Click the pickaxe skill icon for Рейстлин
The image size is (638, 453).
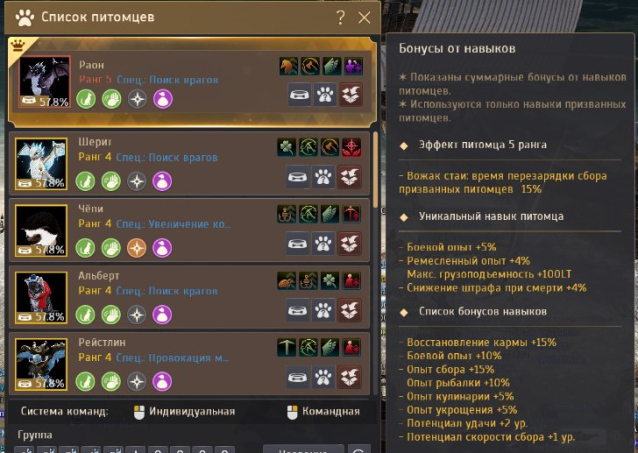click(x=286, y=348)
